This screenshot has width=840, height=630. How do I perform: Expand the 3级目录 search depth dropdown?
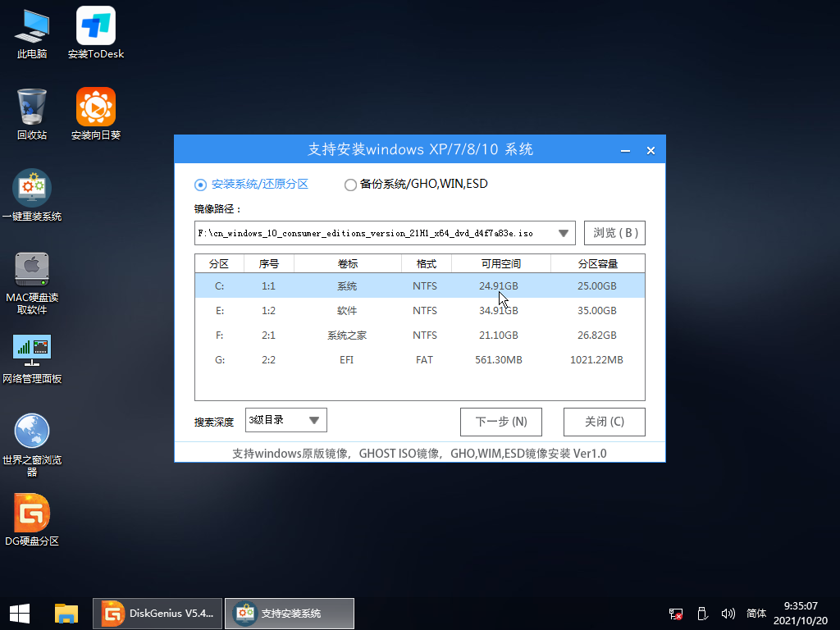pyautogui.click(x=313, y=419)
